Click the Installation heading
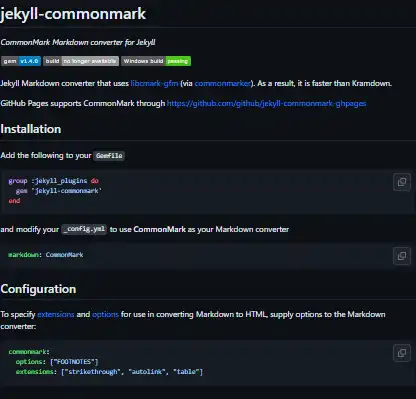 click(31, 129)
